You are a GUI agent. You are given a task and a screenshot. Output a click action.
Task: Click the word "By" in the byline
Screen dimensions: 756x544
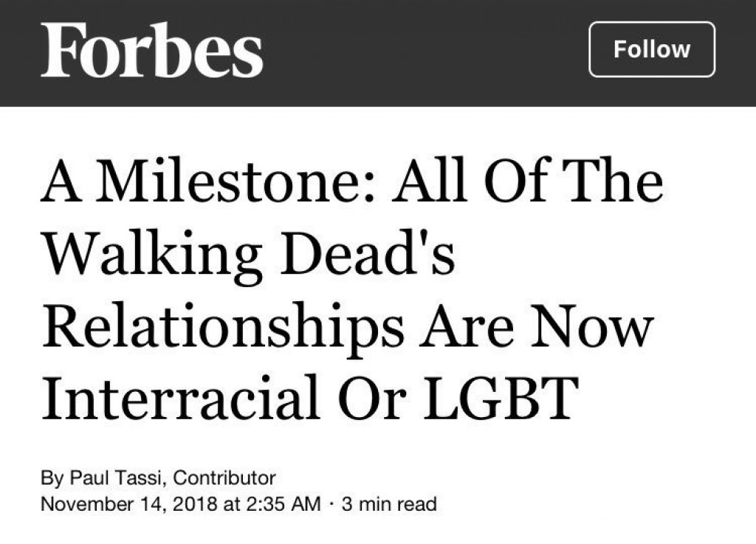pyautogui.click(x=52, y=478)
